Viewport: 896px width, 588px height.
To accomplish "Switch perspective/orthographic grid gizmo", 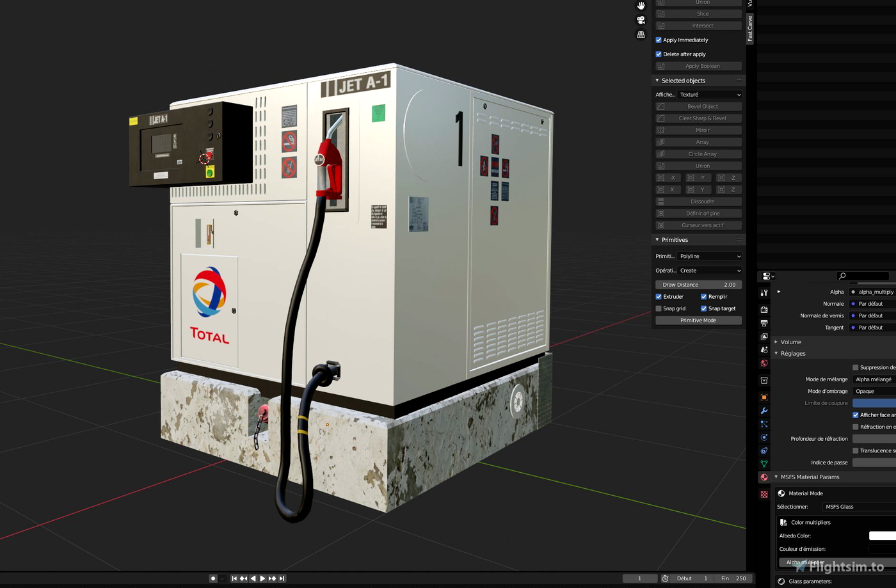I will (x=641, y=35).
